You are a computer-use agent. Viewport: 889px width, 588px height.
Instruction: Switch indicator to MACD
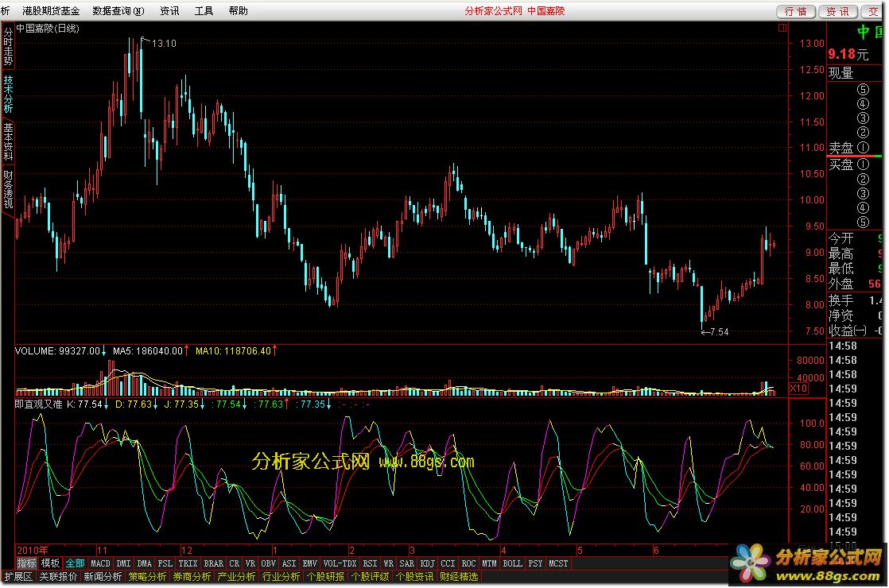(x=100, y=563)
